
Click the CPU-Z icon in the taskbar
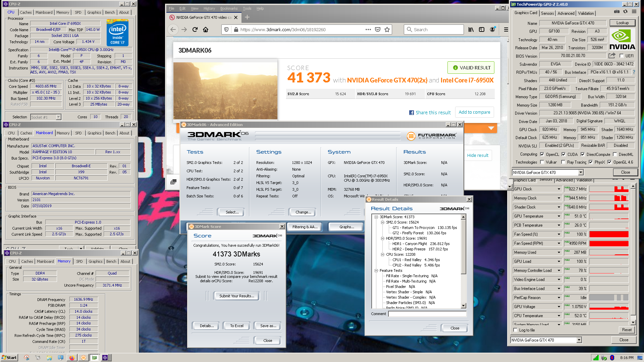point(105,358)
